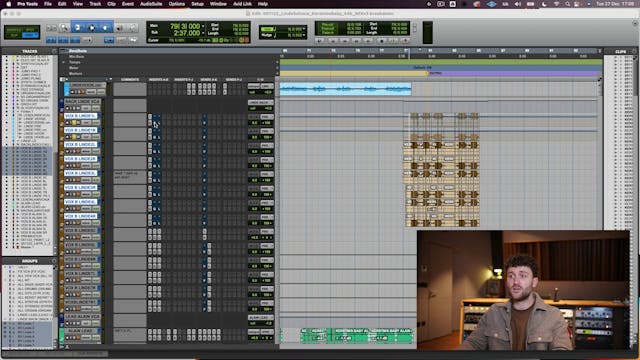Click the Record transport button
The height and width of the screenshot is (360, 640).
coord(405,41)
